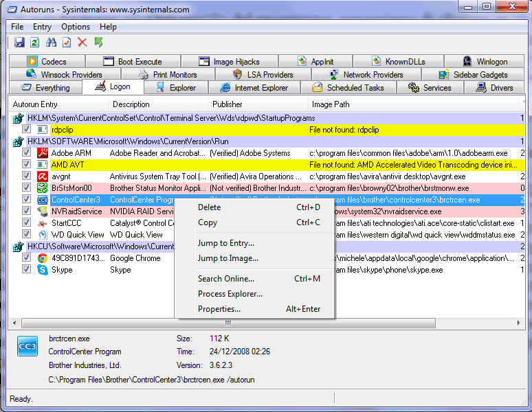Disable the BrStsMon00 checkbox

click(x=26, y=187)
